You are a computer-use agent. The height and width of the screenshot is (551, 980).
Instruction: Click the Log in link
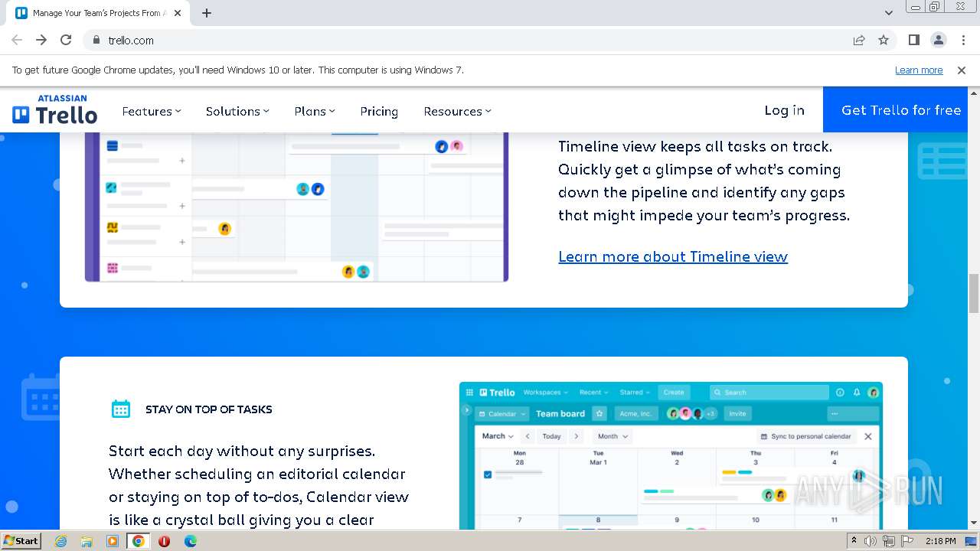pos(784,110)
